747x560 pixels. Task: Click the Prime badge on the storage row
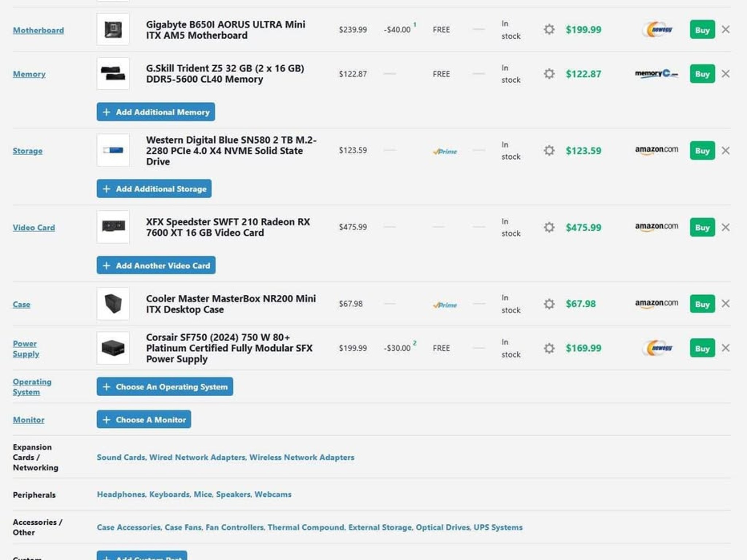click(445, 151)
